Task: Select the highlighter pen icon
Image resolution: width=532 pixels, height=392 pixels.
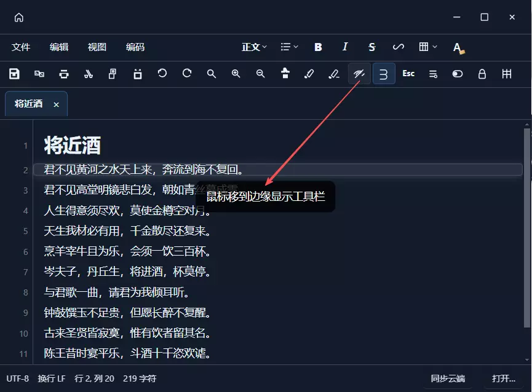Action: (309, 74)
